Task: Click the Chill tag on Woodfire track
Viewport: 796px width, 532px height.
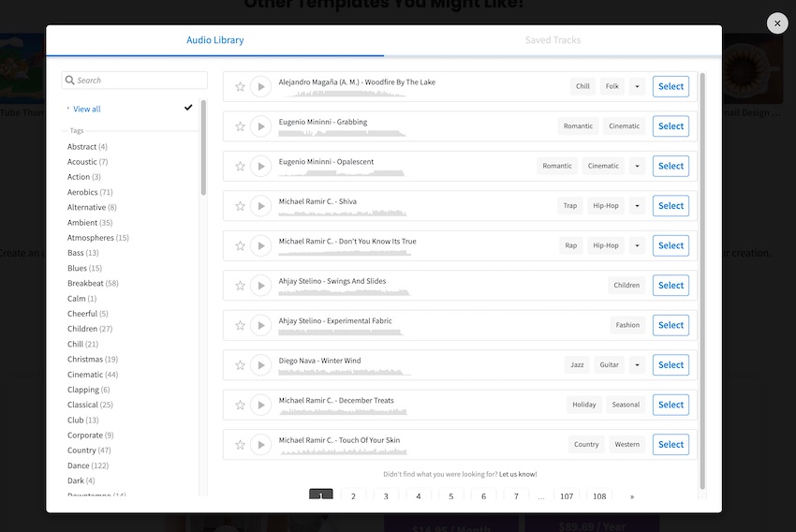Action: (x=582, y=86)
